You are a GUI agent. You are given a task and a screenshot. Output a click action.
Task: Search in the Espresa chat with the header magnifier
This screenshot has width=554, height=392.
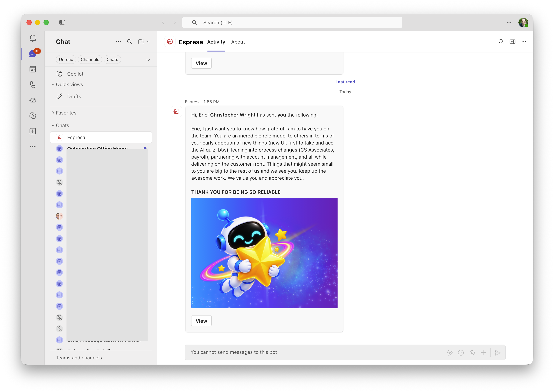point(501,42)
